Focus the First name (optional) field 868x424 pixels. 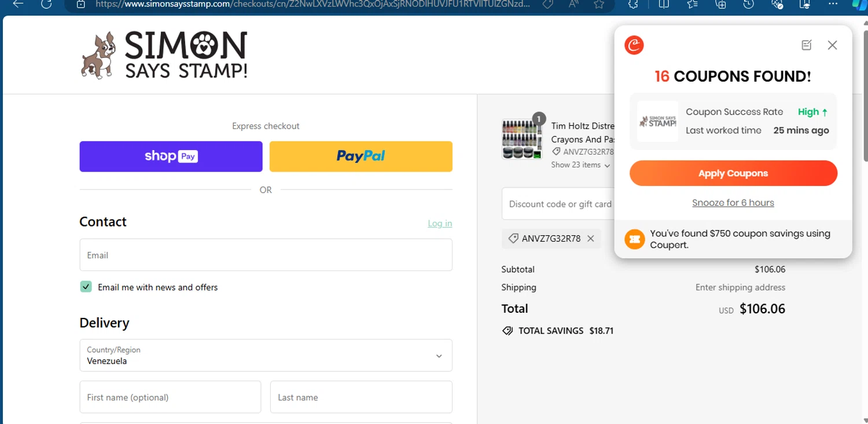click(170, 397)
